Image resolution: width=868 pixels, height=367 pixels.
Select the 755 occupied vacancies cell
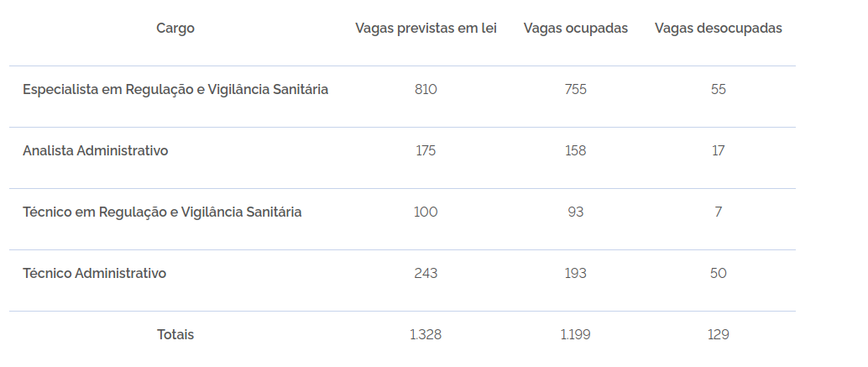click(576, 90)
